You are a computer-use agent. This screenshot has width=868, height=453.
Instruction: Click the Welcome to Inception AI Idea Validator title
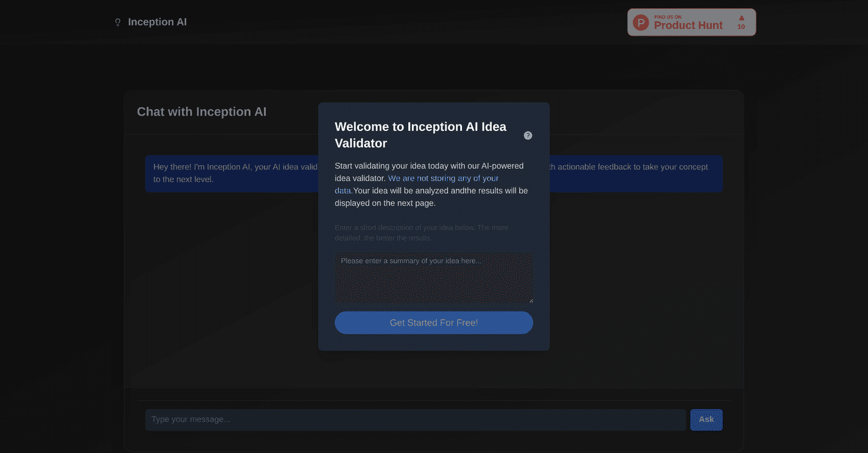(420, 134)
